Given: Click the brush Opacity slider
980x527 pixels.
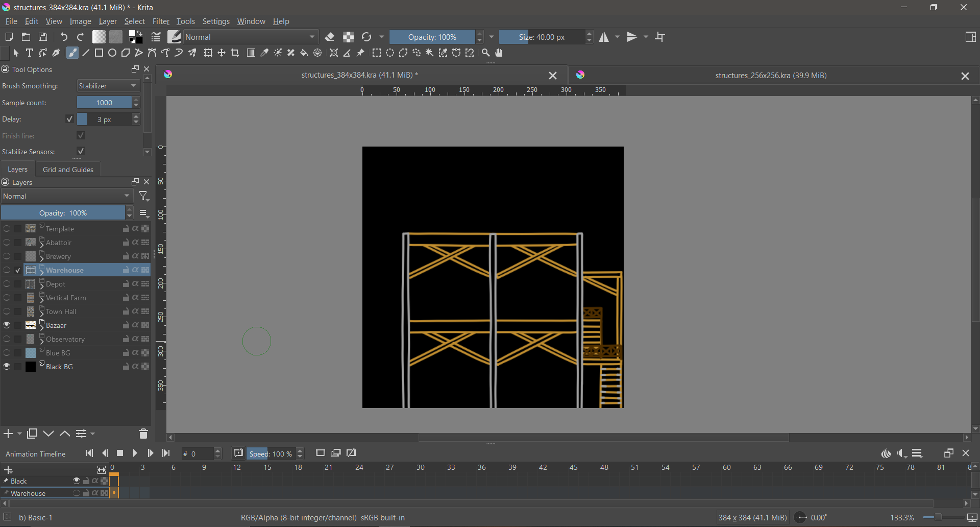Looking at the screenshot, I should (x=432, y=37).
